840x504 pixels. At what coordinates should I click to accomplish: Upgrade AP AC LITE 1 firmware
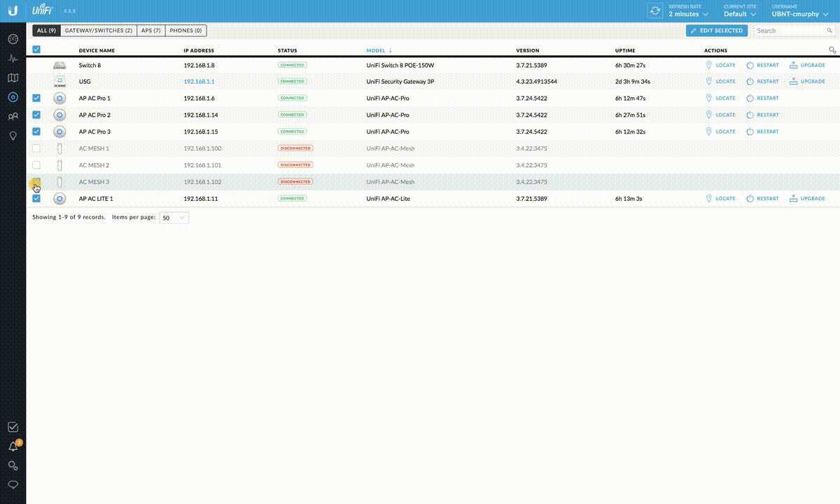point(807,199)
